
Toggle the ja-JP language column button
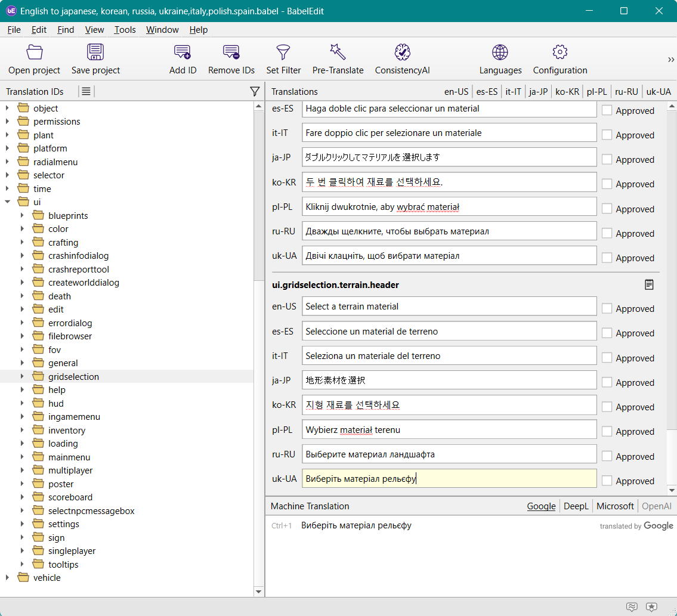(x=538, y=92)
